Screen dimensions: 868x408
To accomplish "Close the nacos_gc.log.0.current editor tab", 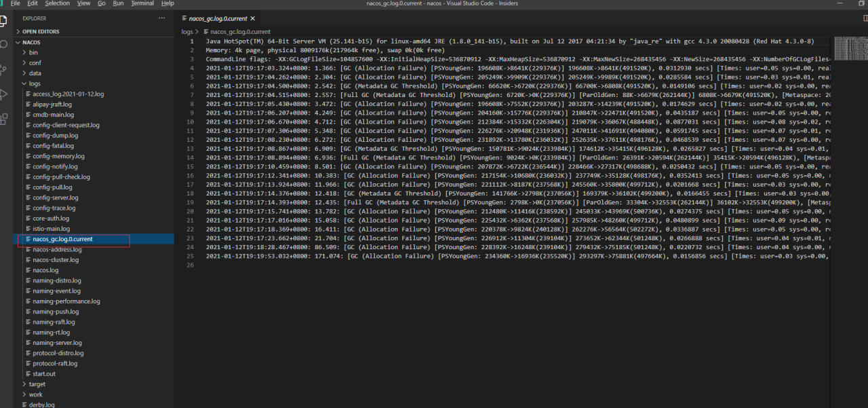I will pos(253,18).
